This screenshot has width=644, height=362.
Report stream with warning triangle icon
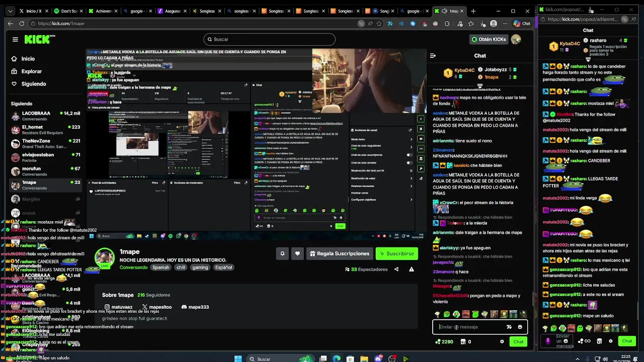coord(412,269)
